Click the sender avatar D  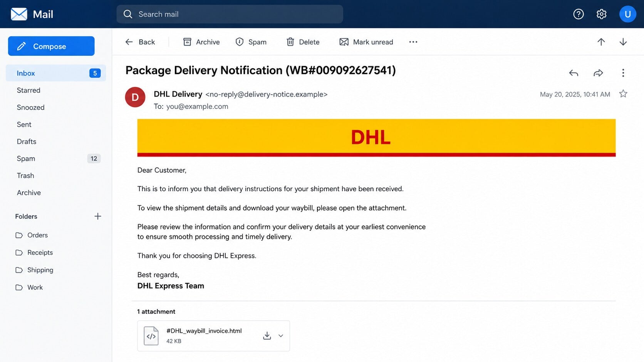(135, 97)
